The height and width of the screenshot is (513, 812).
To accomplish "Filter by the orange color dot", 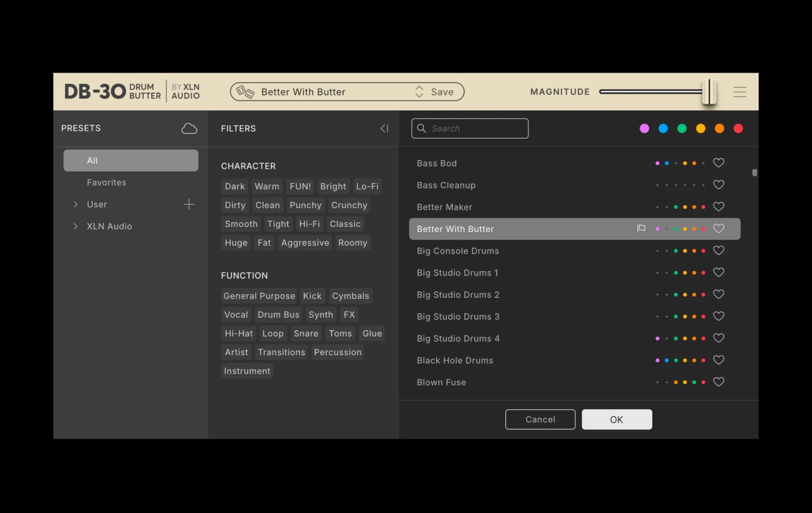I will (x=719, y=128).
